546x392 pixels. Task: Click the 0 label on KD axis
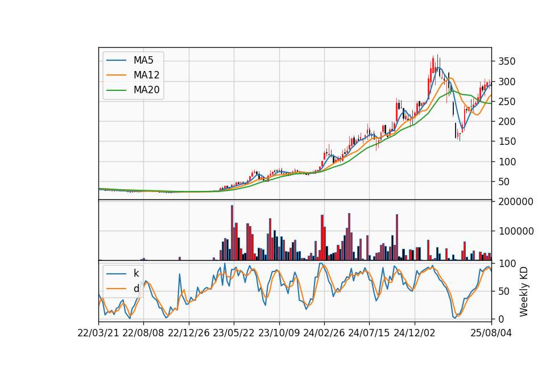pos(501,319)
